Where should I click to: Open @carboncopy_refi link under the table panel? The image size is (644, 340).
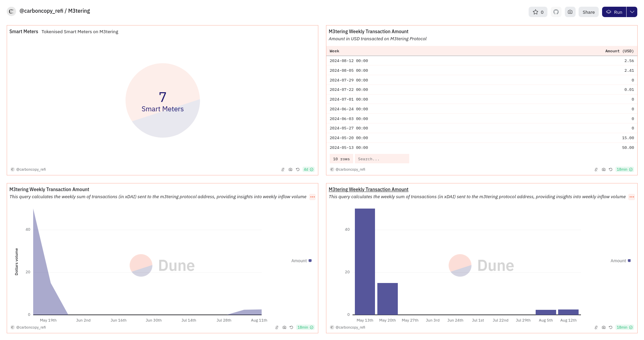point(350,170)
